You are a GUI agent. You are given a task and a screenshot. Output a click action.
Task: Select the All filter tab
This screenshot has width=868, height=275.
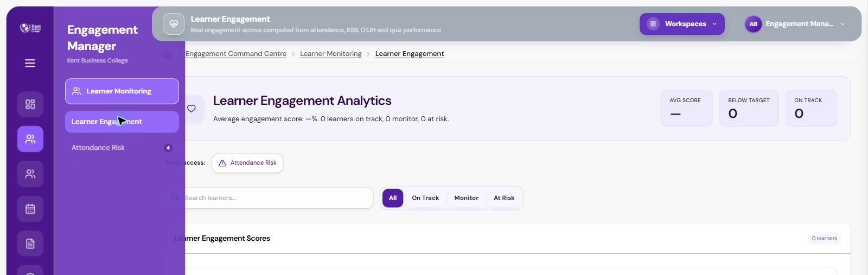click(393, 198)
